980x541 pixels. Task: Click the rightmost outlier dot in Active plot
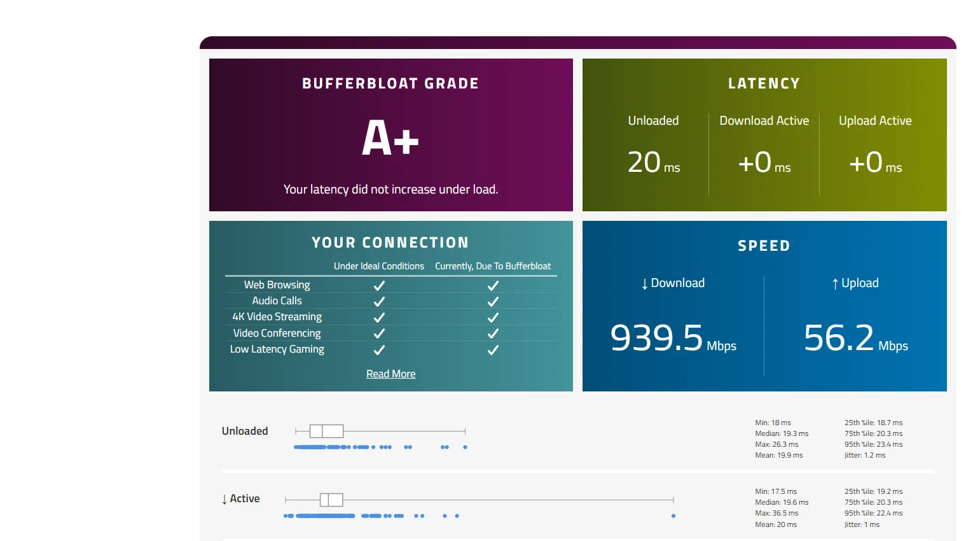673,516
